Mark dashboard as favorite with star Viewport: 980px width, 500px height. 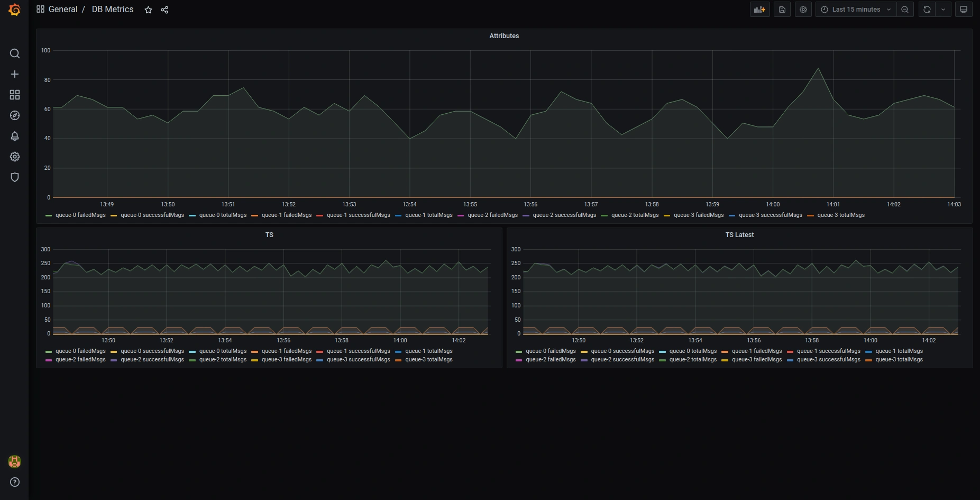[148, 10]
